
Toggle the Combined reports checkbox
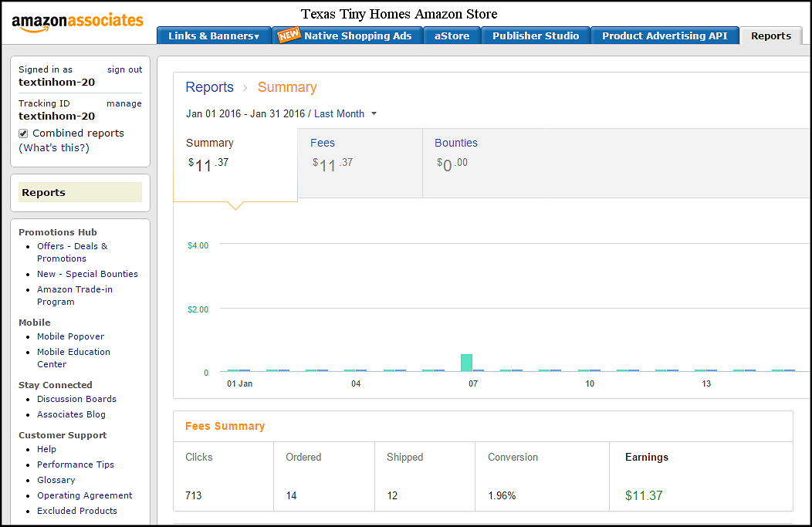click(x=23, y=133)
